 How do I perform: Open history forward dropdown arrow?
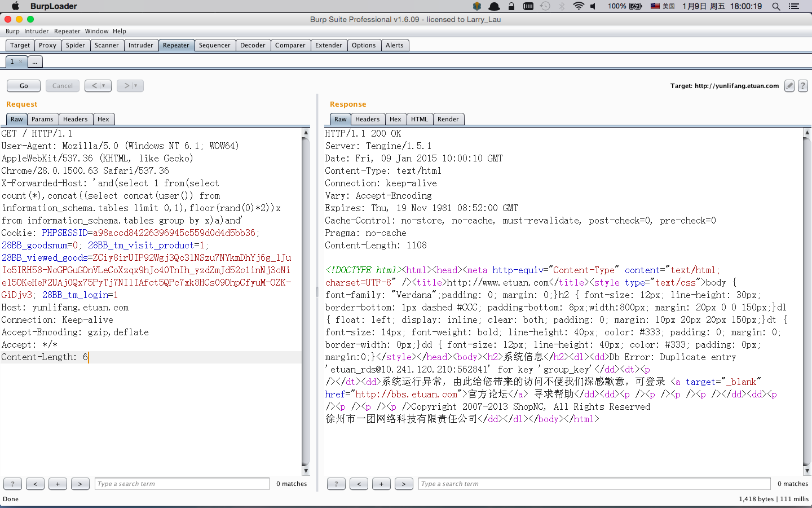click(135, 86)
